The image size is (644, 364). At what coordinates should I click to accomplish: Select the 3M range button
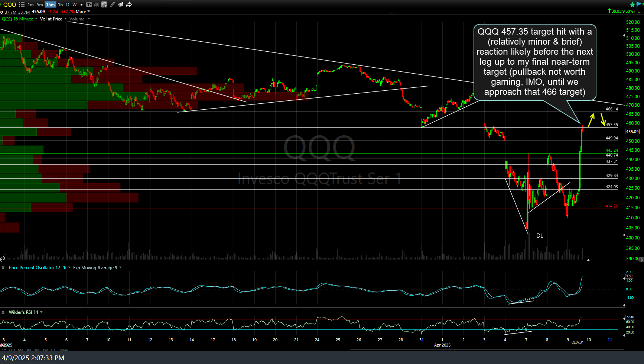coord(29,350)
